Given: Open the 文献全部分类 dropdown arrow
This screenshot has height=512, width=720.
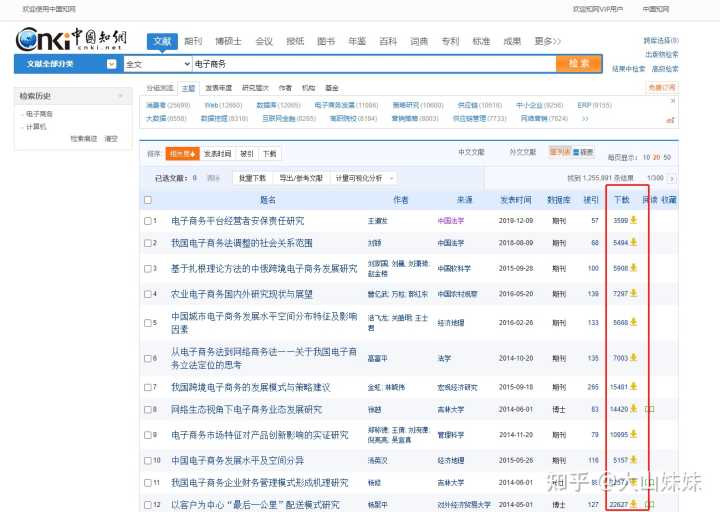Looking at the screenshot, I should coord(112,64).
